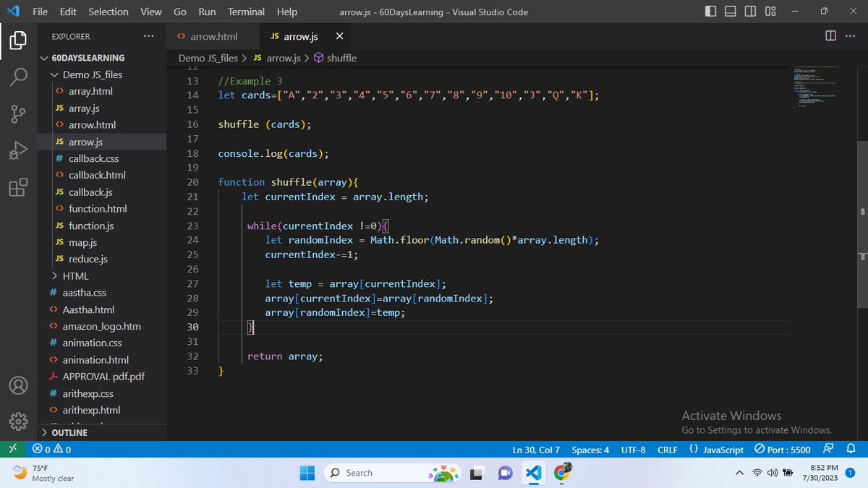Toggle bottom panel layout icon
Image resolution: width=868 pixels, height=488 pixels.
pos(731,12)
